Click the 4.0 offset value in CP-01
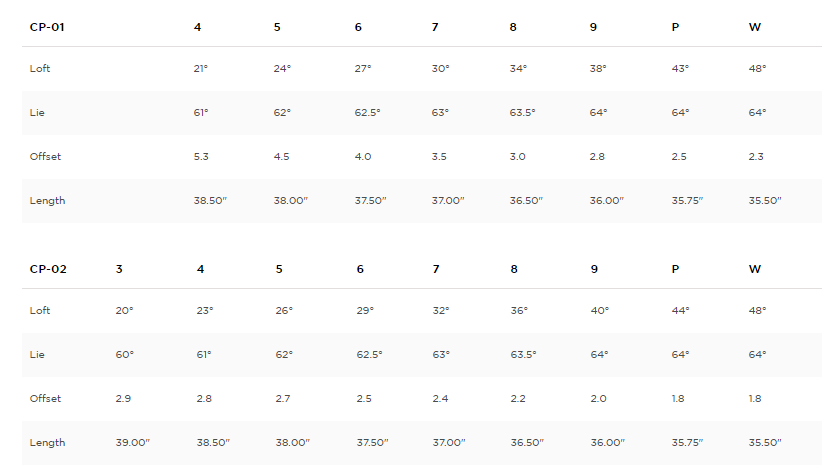 [362, 156]
